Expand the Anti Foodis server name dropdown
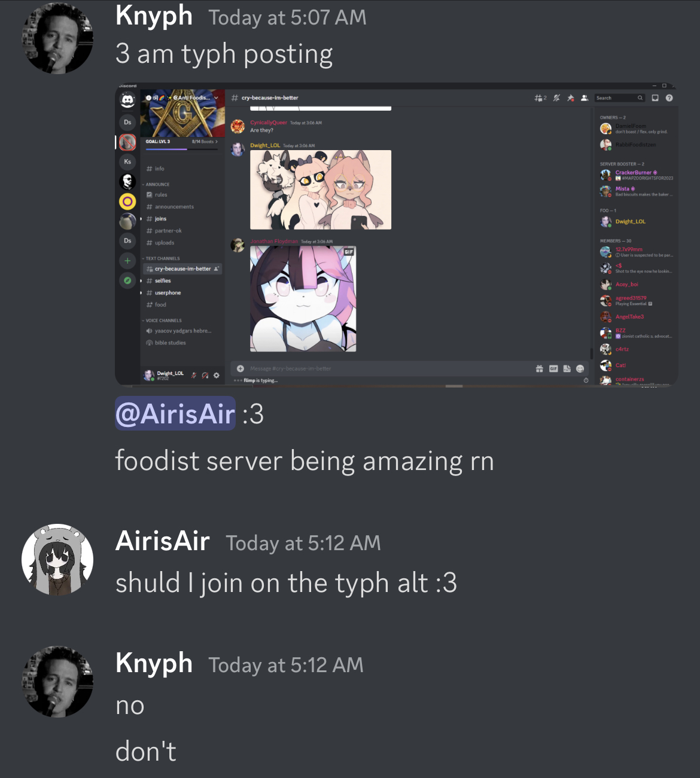This screenshot has height=778, width=700. [x=217, y=98]
